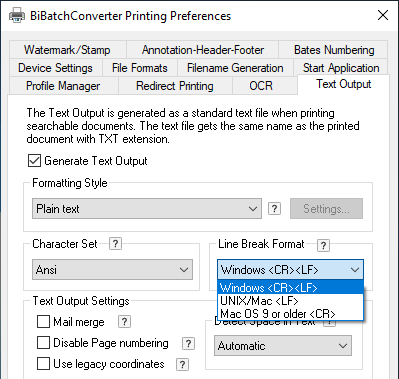Click the Use legacy coordinates help icon
The width and height of the screenshot is (399, 379).
(x=182, y=364)
